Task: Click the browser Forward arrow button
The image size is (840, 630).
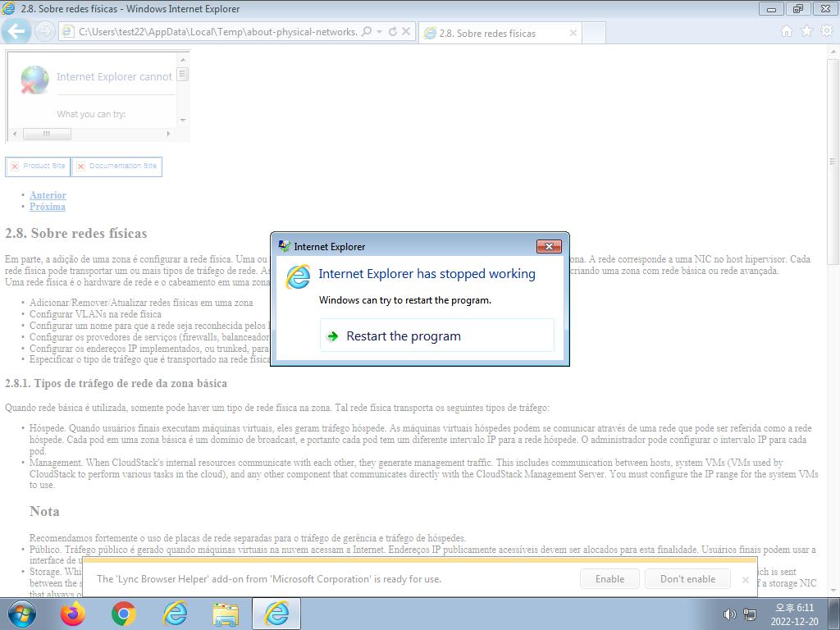Action: pos(44,32)
